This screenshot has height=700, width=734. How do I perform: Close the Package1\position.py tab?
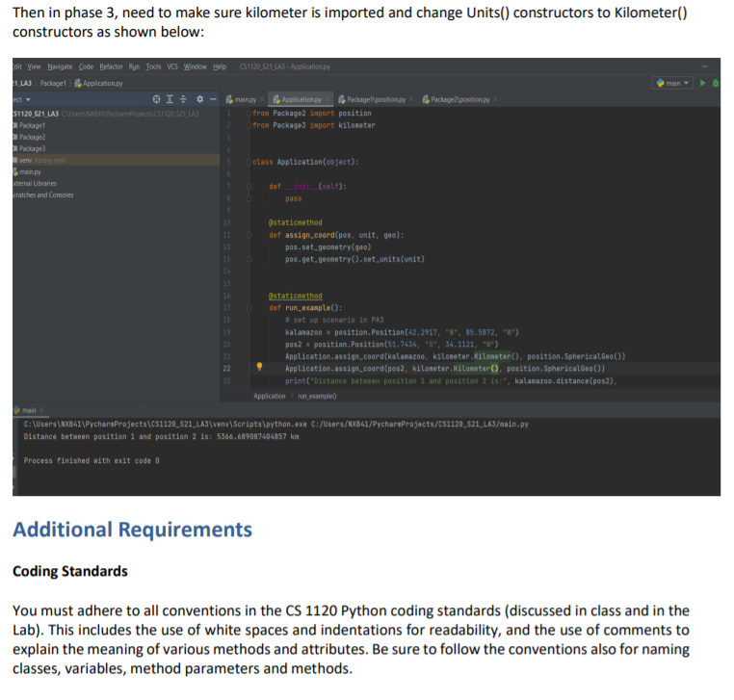[411, 99]
